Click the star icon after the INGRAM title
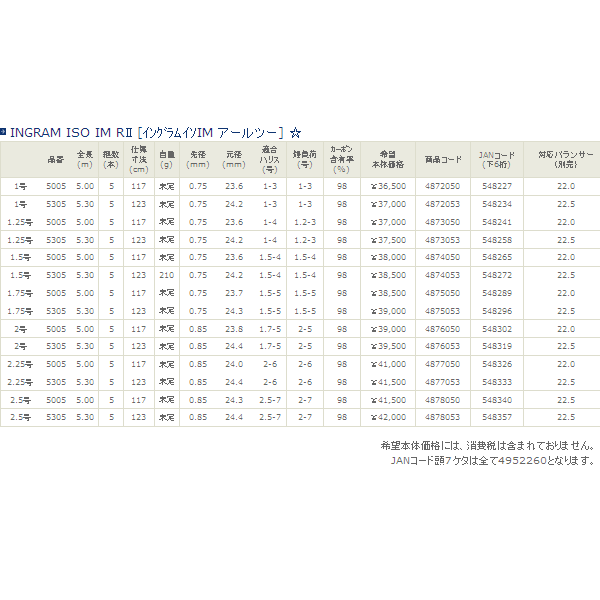Screen dimensions: 600x600 click(x=295, y=133)
